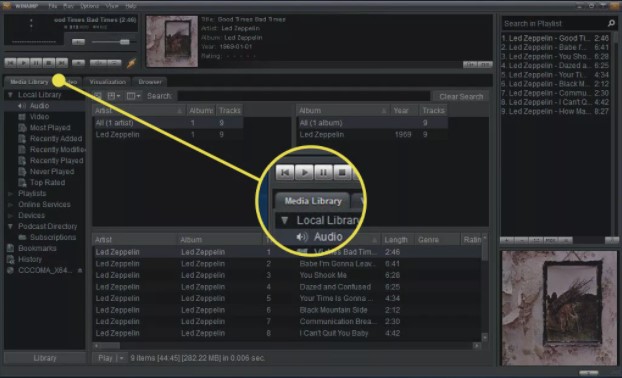
Task: Expand the Playlists node
Action: 11,194
